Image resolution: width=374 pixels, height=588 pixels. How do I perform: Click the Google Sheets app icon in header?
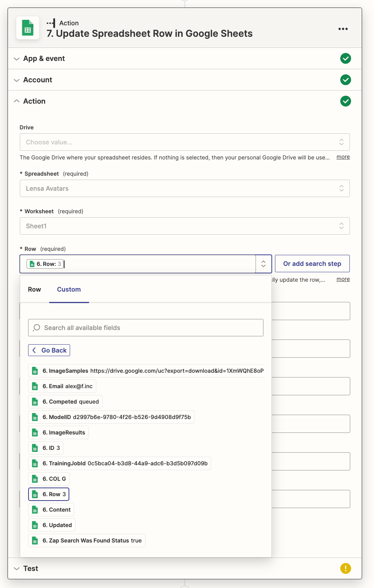tap(28, 28)
